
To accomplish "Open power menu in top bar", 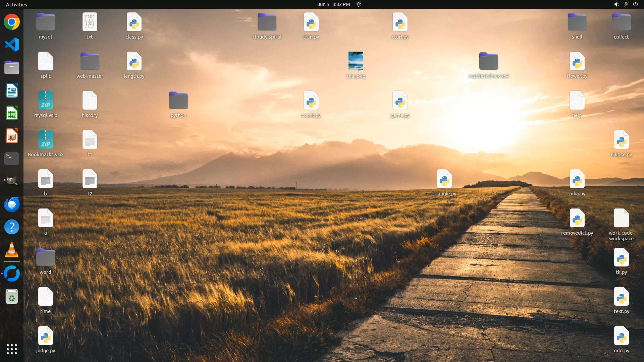I will 635,4.
